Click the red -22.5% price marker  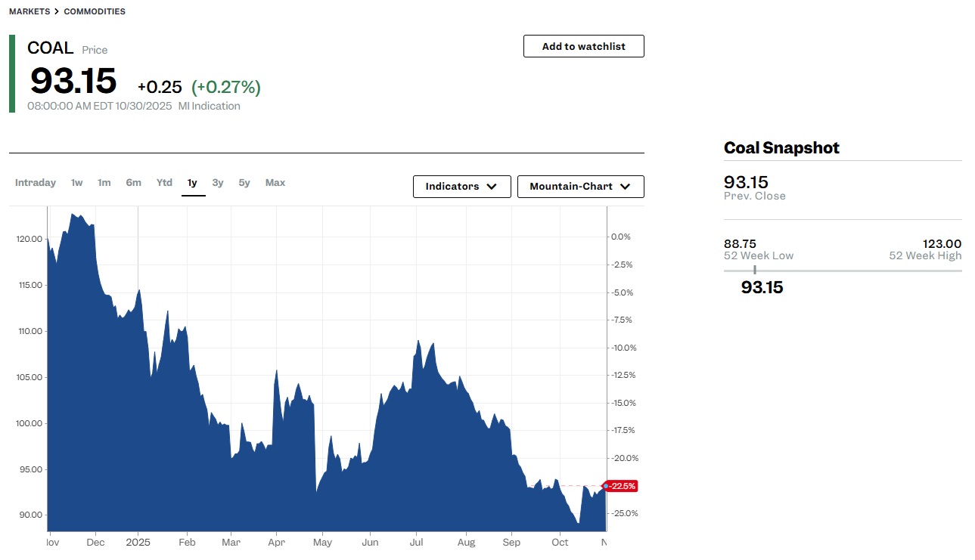[623, 486]
